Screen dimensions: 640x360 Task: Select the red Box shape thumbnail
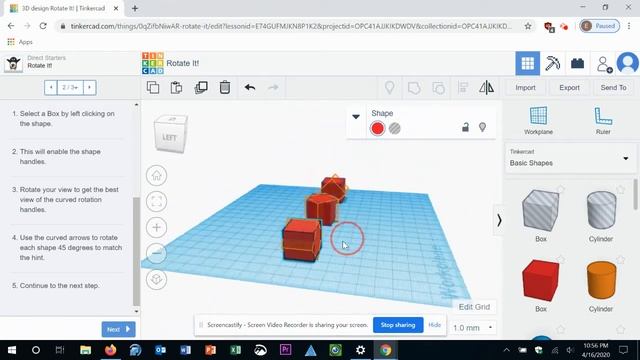tap(540, 280)
